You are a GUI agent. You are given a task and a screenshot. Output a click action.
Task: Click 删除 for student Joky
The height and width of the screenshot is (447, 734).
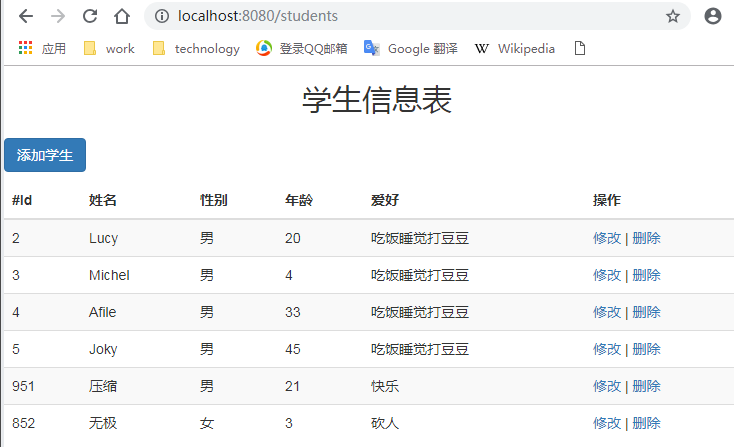[646, 349]
